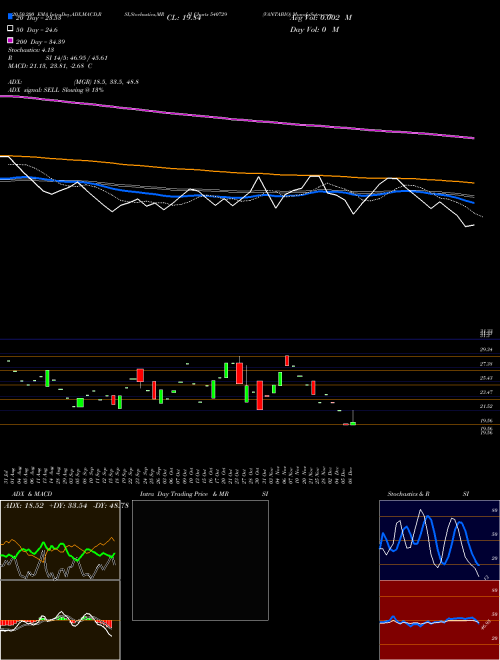Screen dimensions: 500x660
Task: Open the ADX & MACD panel title
Action: [32, 494]
